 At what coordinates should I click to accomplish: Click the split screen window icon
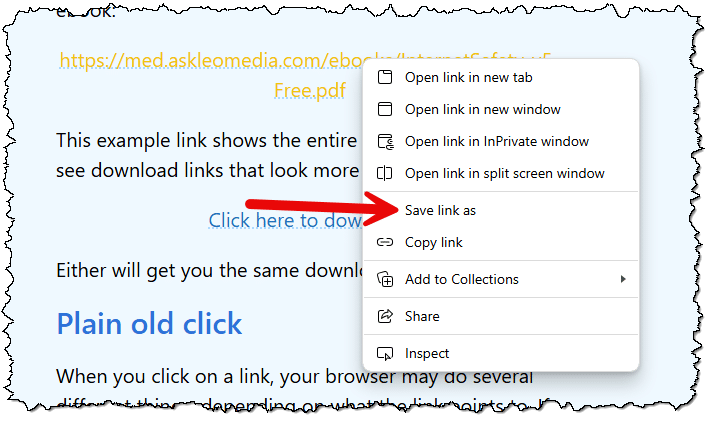coord(385,173)
